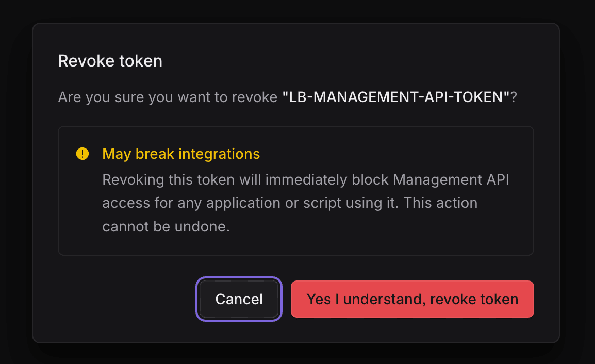Click the focused Cancel button with purple outline
595x364 pixels.
tap(239, 299)
